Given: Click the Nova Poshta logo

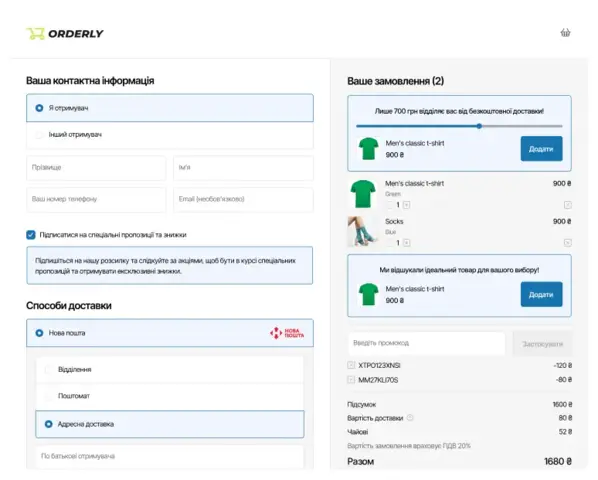Looking at the screenshot, I should click(287, 333).
